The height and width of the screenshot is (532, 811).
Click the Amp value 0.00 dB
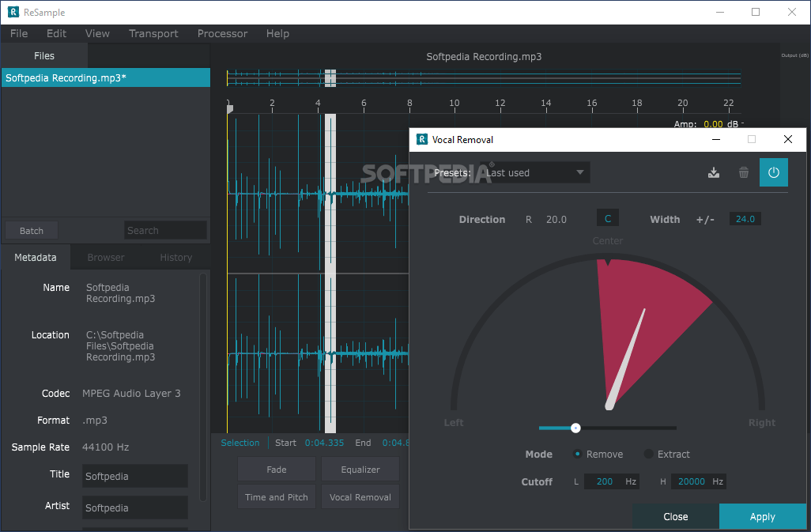click(x=713, y=124)
